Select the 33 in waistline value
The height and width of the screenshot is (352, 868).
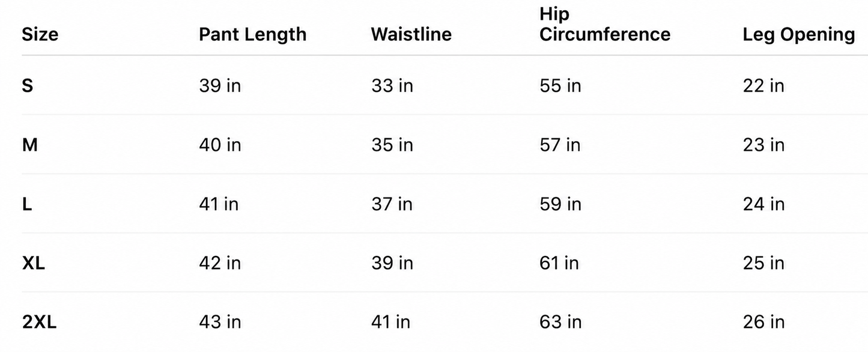pos(392,86)
